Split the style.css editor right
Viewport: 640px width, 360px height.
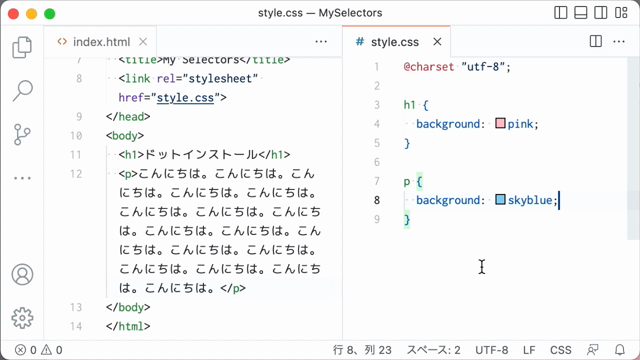pyautogui.click(x=596, y=42)
